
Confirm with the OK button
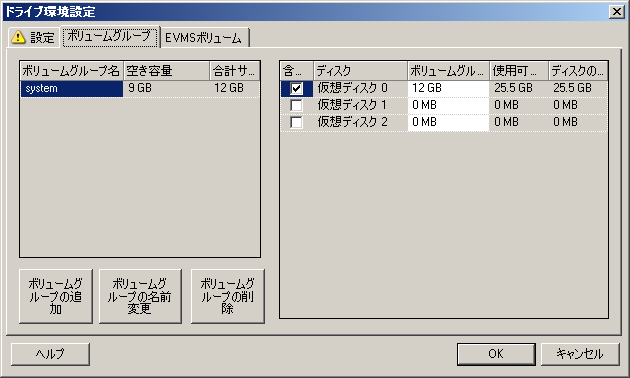click(x=496, y=354)
